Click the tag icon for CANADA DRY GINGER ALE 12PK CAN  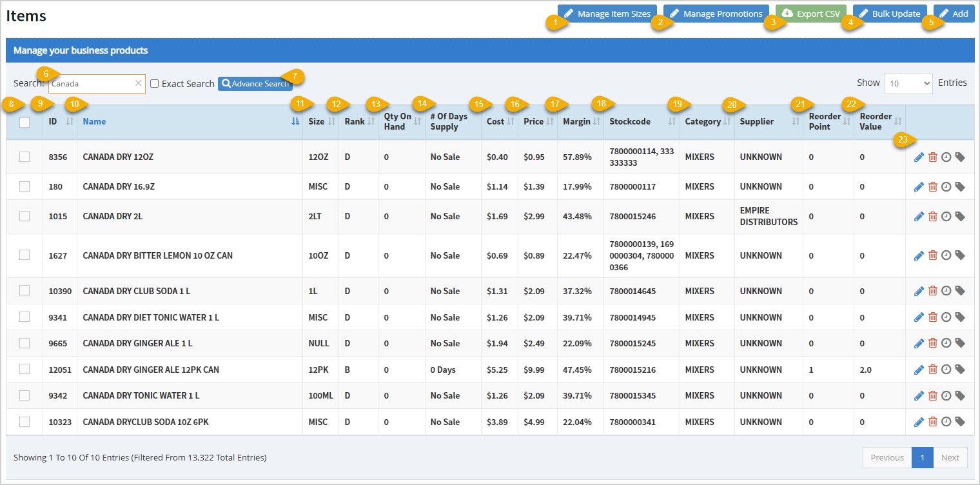(959, 369)
